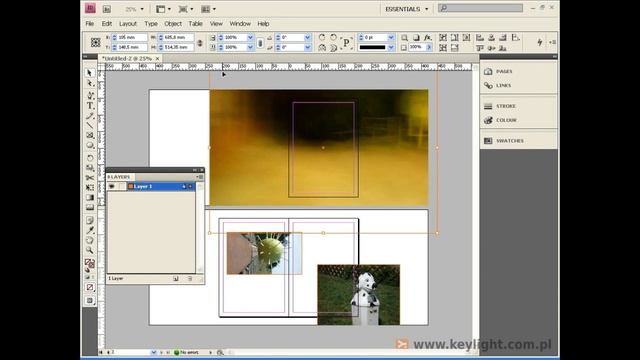Select the Rotate tool
This screenshot has height=360, width=640.
click(90, 158)
